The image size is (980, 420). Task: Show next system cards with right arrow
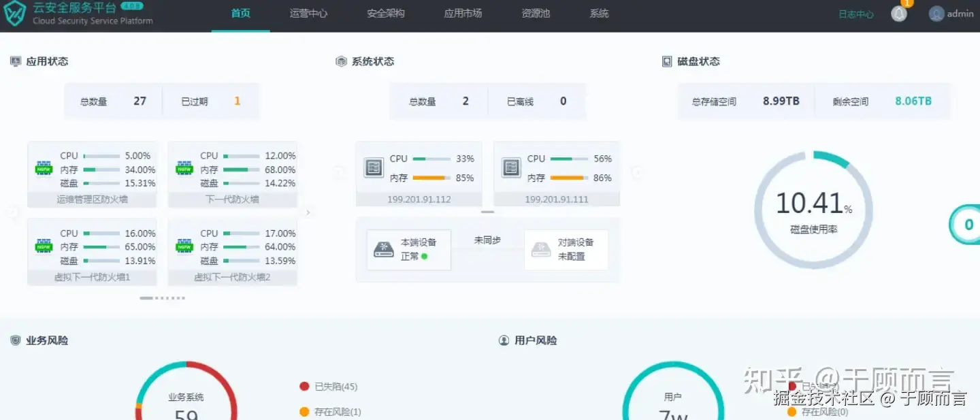637,173
